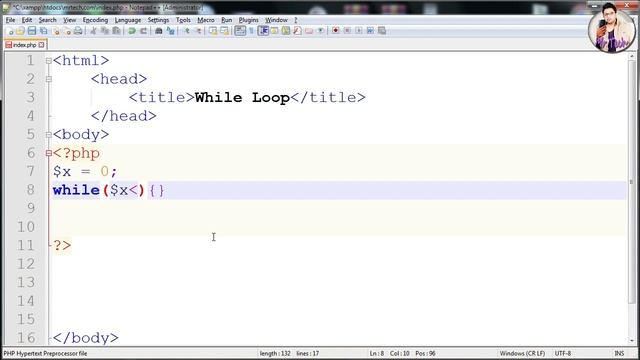Open the Tools menu
This screenshot has height=360, width=640.
183,20
